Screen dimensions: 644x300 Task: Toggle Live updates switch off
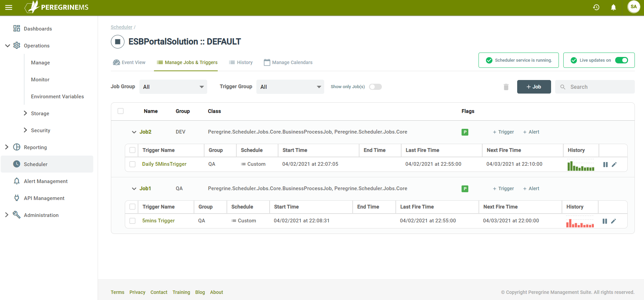tap(622, 60)
